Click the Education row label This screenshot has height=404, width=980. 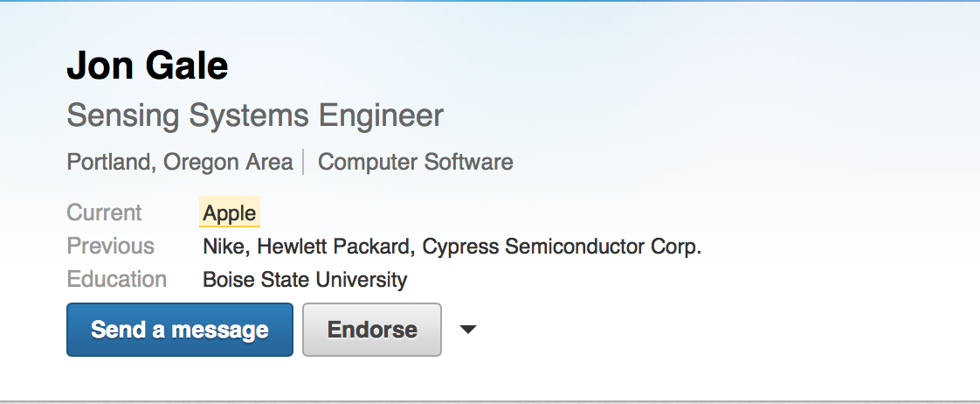[x=116, y=280]
